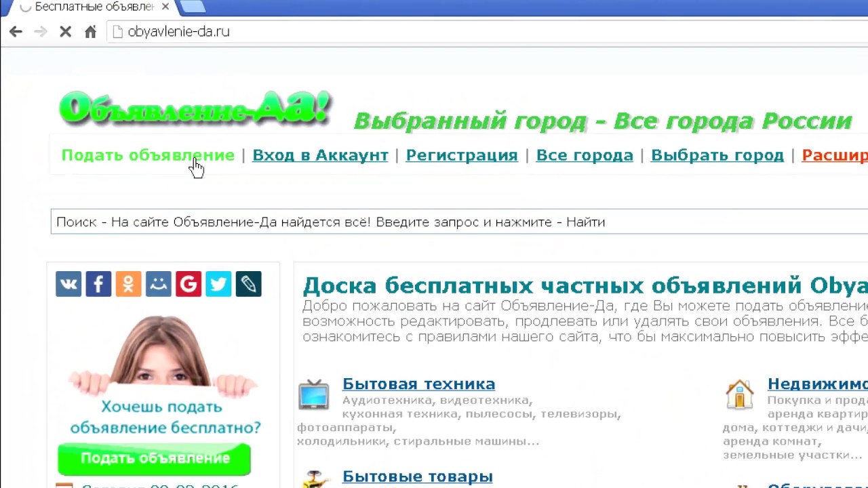Image resolution: width=868 pixels, height=488 pixels.
Task: Click the address bar obyavlenie-da.ru
Action: tap(488, 32)
